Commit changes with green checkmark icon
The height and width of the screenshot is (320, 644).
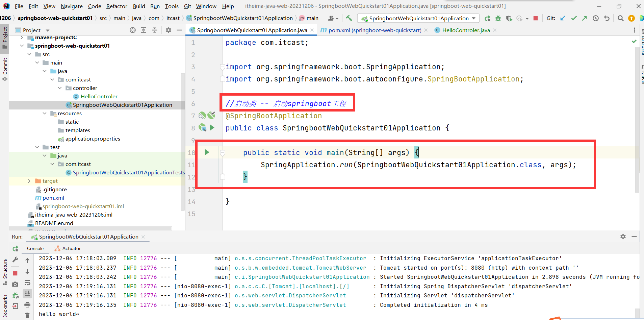574,18
